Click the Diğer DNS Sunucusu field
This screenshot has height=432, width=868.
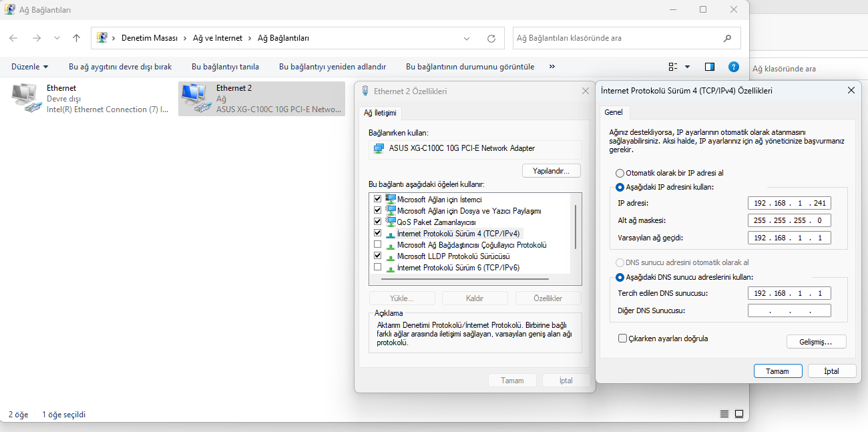(789, 310)
